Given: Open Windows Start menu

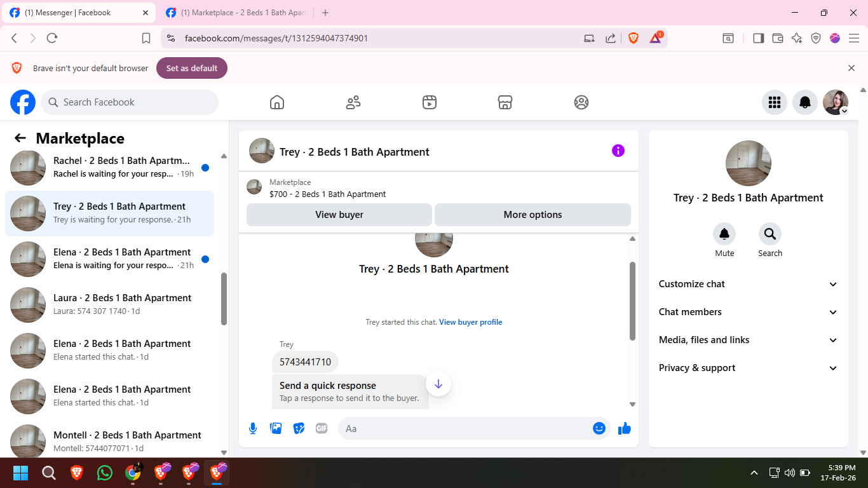Looking at the screenshot, I should pos(21,473).
